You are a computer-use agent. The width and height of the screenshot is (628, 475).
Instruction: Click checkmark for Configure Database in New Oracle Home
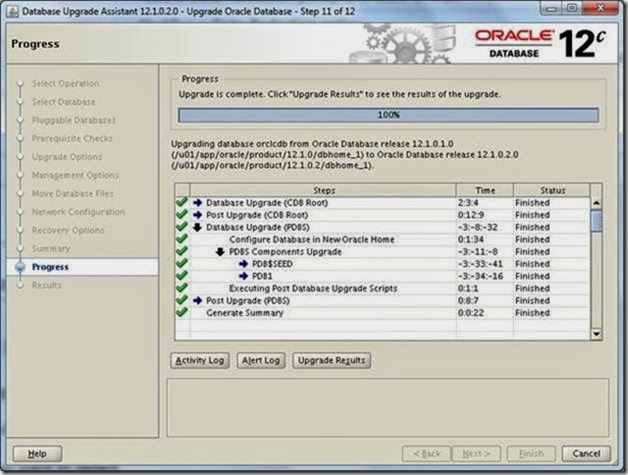(182, 239)
